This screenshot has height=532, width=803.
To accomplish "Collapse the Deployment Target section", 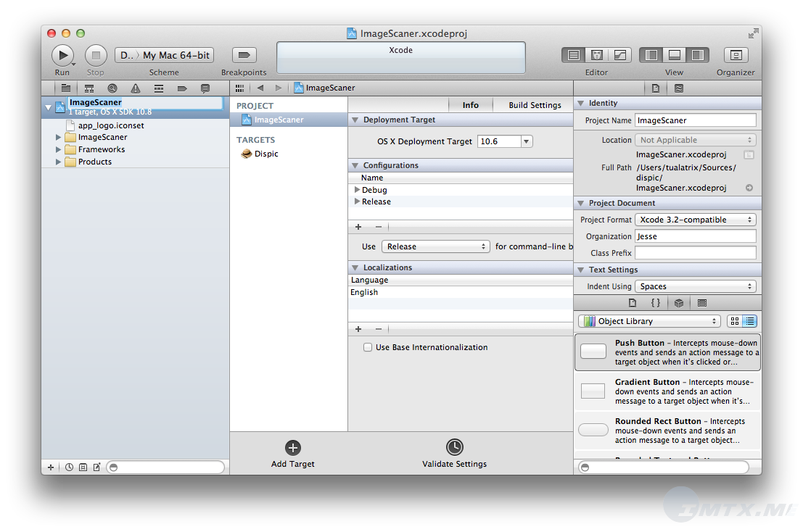I will pos(355,120).
